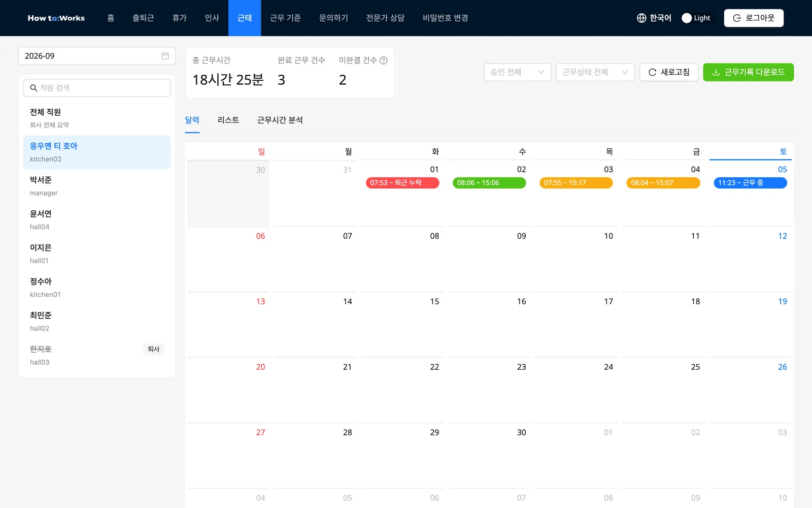Viewport: 812px width, 508px height.
Task: Switch to the 리스트 tab
Action: point(228,120)
